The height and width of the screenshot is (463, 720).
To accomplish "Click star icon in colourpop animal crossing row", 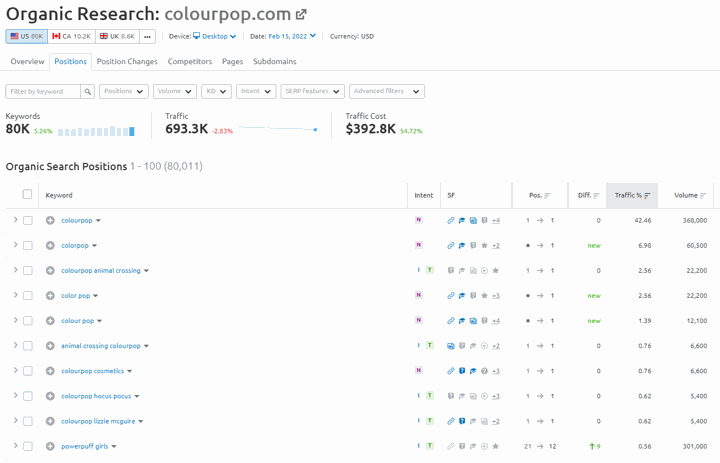I will (x=495, y=271).
